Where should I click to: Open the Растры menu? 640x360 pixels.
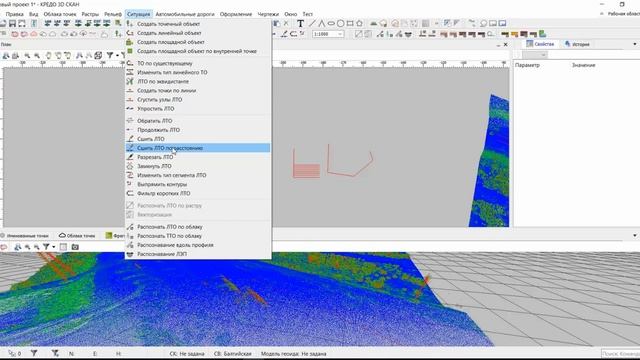point(90,14)
